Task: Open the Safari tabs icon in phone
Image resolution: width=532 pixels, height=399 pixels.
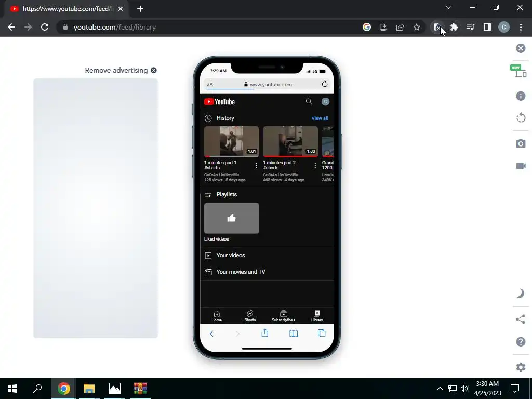Action: click(x=321, y=333)
